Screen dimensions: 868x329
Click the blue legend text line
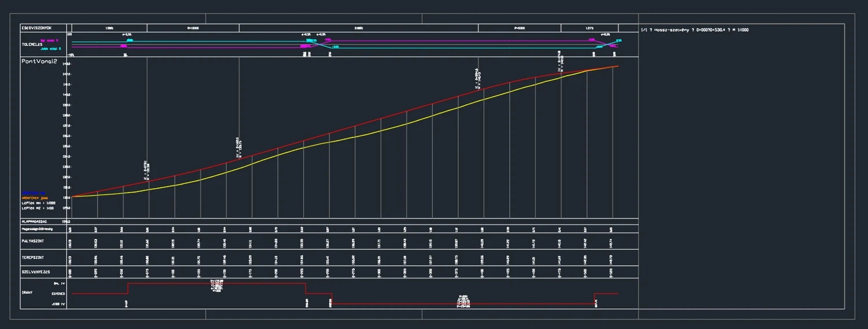point(34,193)
